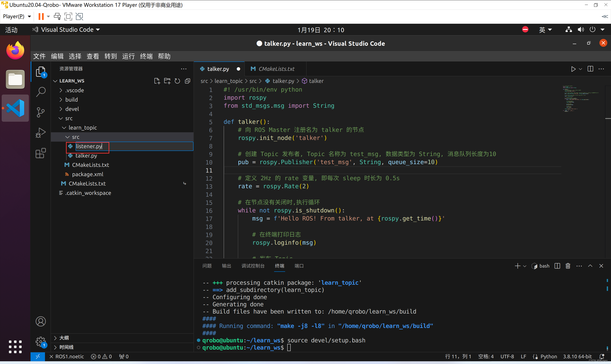Open Run and Debug view
Screen dimensions: 611x364
coord(41,133)
